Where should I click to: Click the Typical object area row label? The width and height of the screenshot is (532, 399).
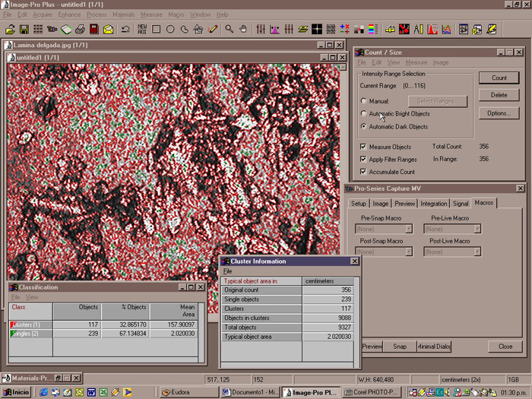pyautogui.click(x=261, y=337)
